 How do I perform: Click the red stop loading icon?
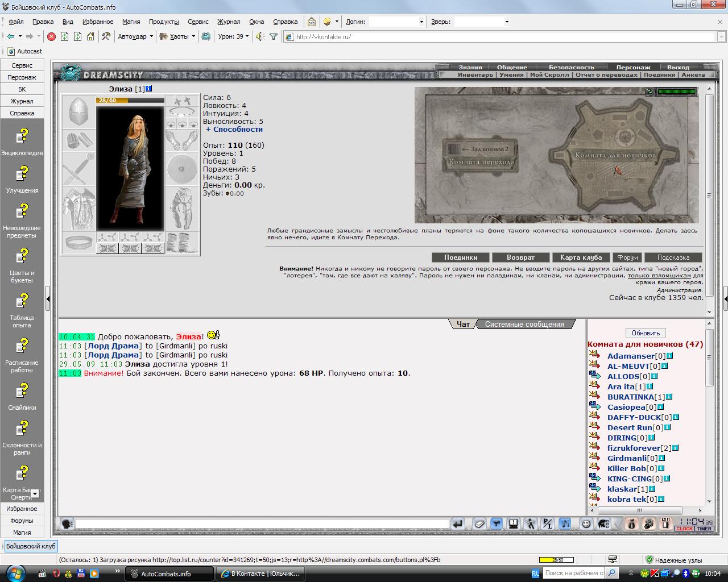click(x=51, y=36)
